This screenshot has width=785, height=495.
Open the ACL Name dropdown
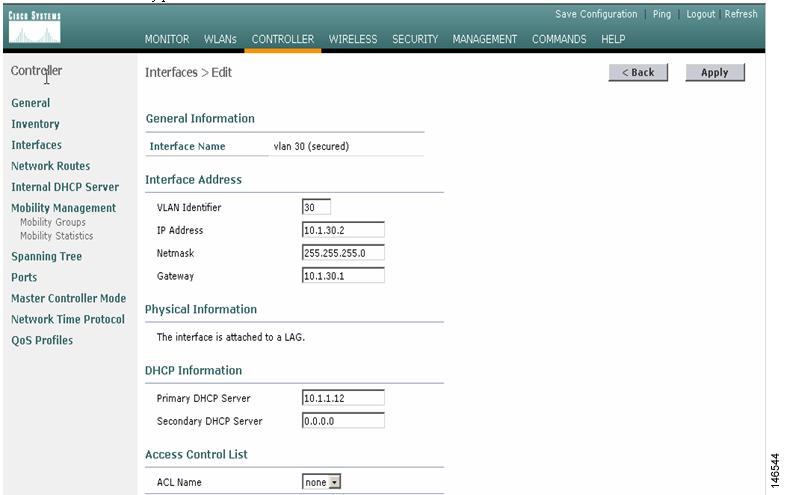321,482
